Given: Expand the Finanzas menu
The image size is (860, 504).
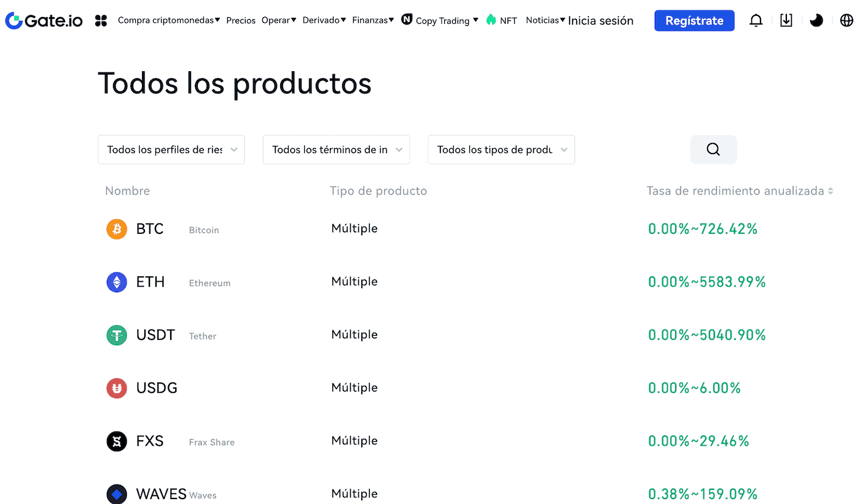Looking at the screenshot, I should coord(373,20).
